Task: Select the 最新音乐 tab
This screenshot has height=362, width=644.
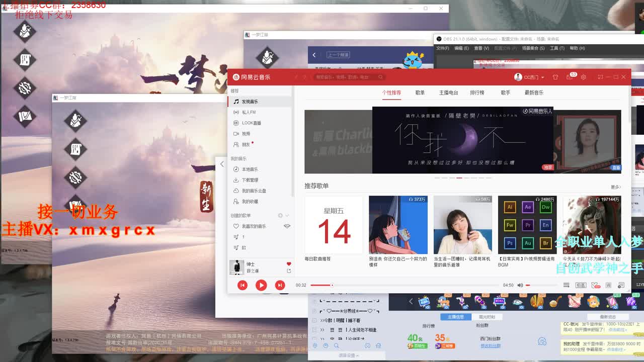Action: 534,93
